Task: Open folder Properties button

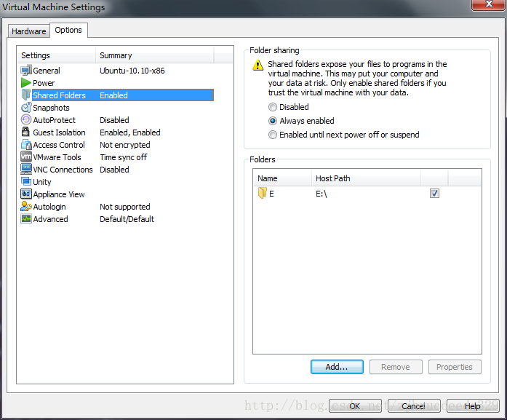Action: point(455,367)
